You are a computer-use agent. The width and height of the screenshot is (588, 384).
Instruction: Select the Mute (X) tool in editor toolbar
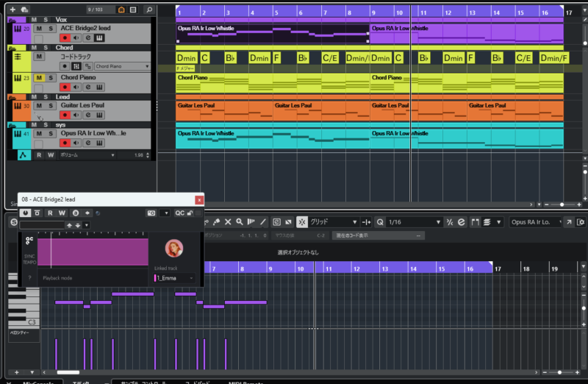pos(228,221)
